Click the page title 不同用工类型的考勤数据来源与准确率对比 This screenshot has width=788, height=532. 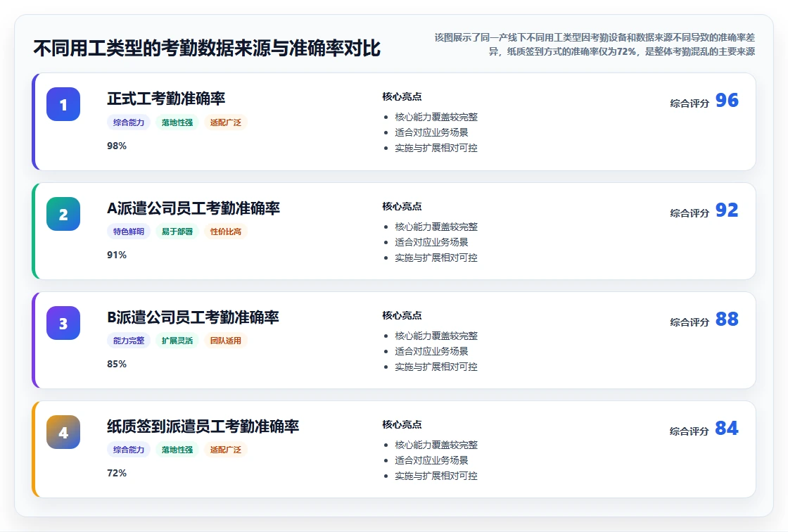(207, 49)
